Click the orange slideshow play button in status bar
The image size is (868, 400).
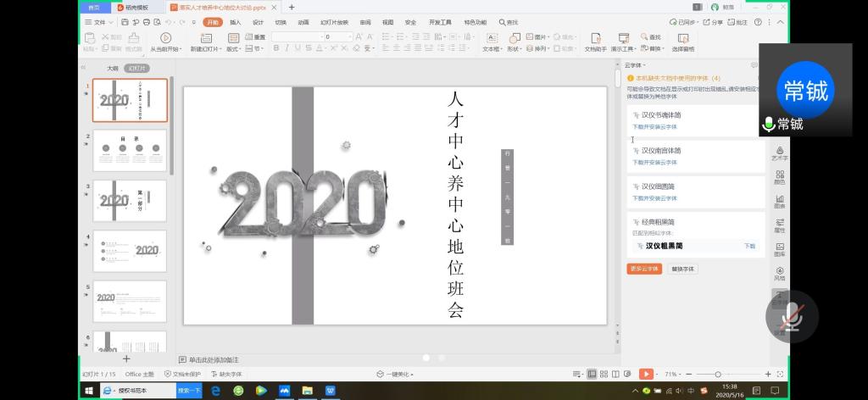click(x=646, y=374)
